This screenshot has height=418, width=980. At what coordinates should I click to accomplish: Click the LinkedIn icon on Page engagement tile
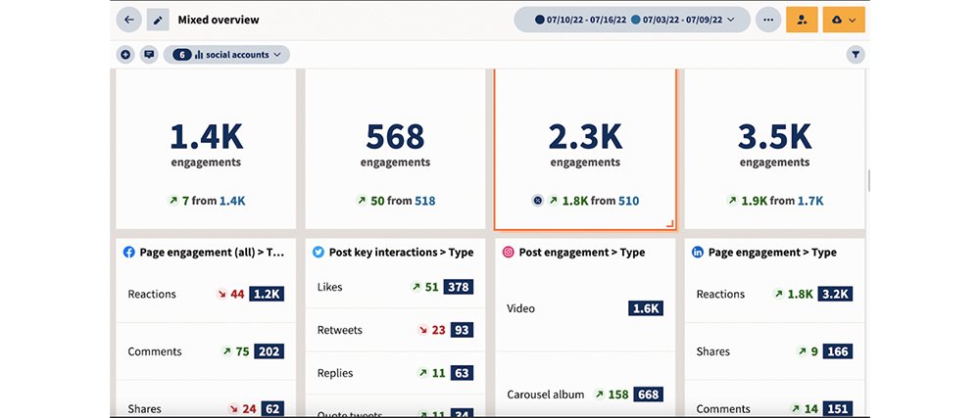[x=698, y=253]
